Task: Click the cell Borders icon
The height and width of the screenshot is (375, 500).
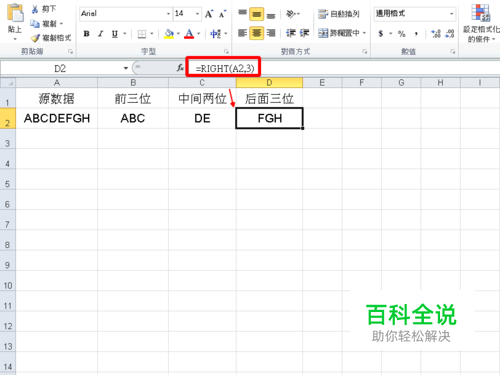Action: [x=142, y=34]
